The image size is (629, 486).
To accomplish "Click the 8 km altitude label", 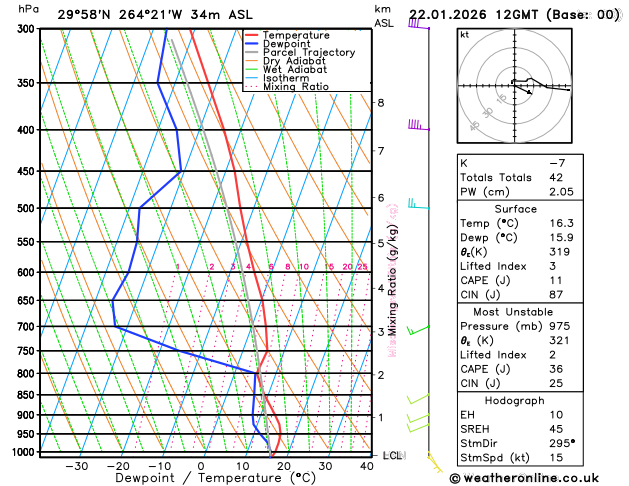I will 380,103.
